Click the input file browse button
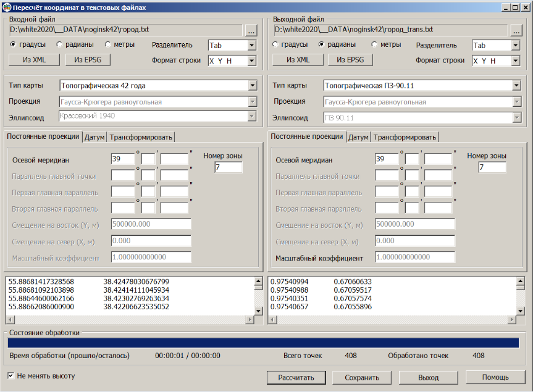Image resolution: width=533 pixels, height=392 pixels. (x=251, y=30)
